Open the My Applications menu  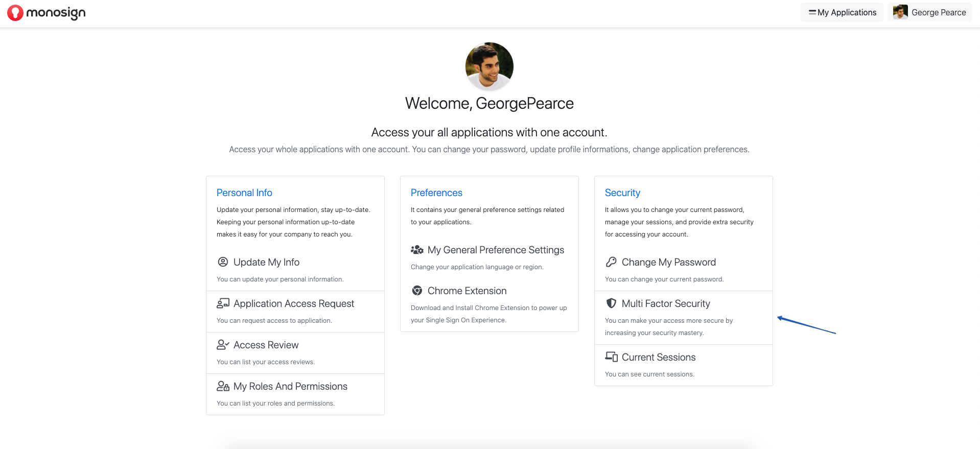(842, 12)
